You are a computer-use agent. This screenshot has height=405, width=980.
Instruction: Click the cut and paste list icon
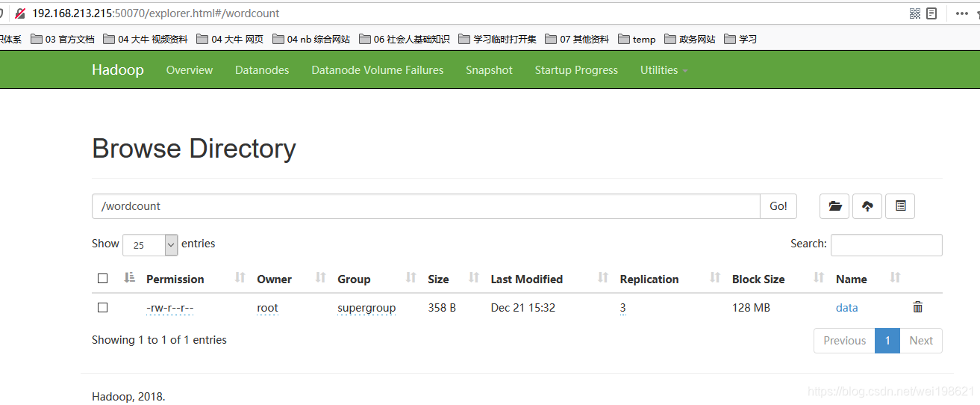click(x=900, y=206)
